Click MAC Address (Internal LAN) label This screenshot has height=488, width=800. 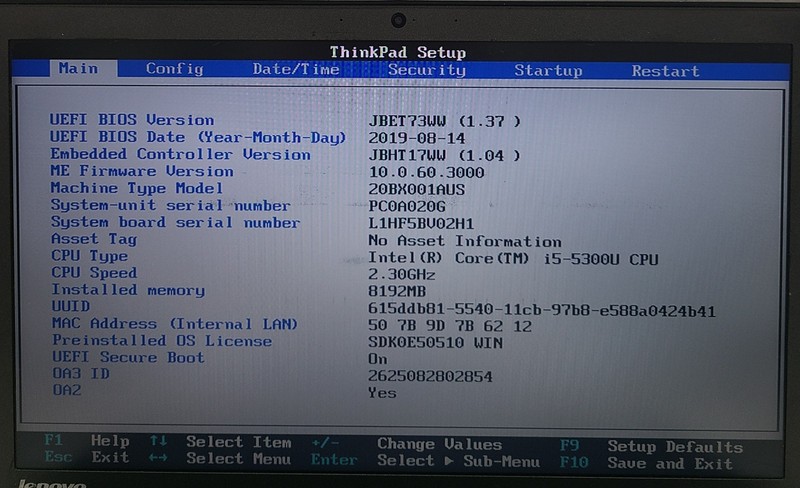click(174, 324)
